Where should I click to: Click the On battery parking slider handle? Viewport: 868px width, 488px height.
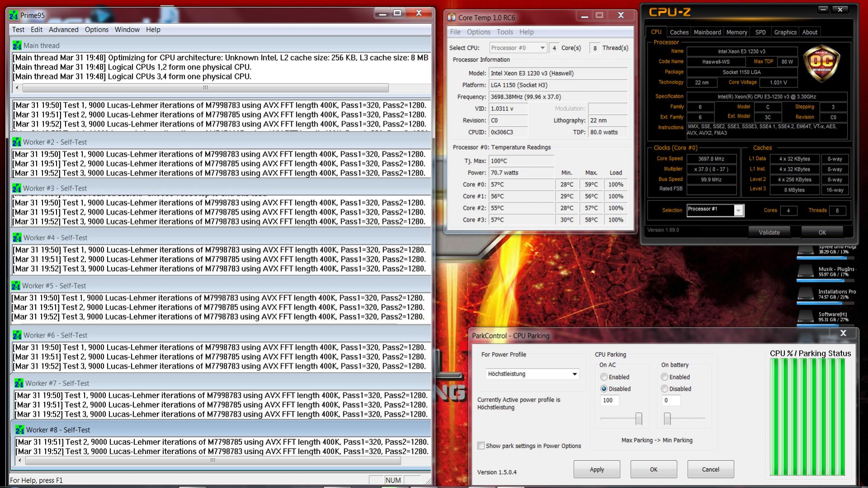click(667, 419)
